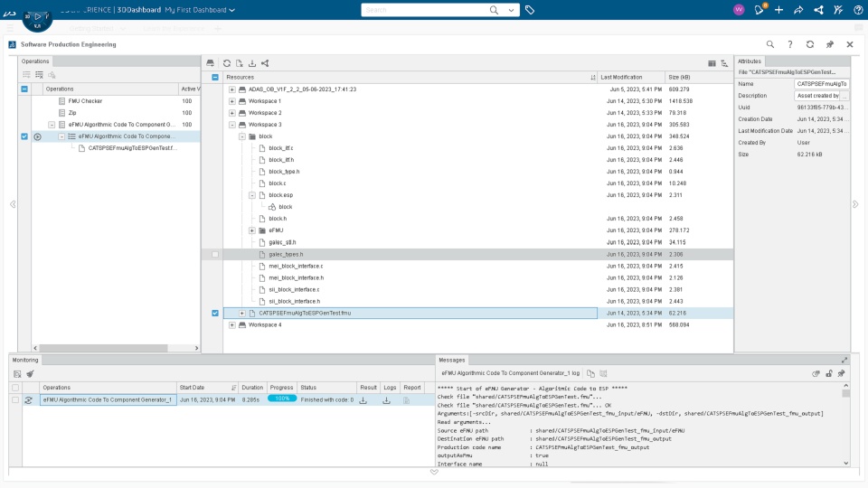This screenshot has width=868, height=488.
Task: Click the lock icon in Messages toolbar
Action: [829, 373]
